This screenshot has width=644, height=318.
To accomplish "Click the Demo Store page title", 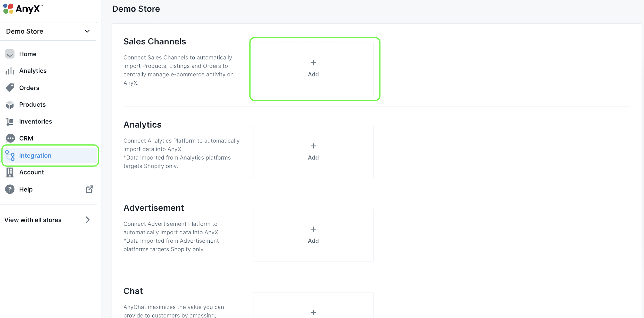I will tap(136, 9).
